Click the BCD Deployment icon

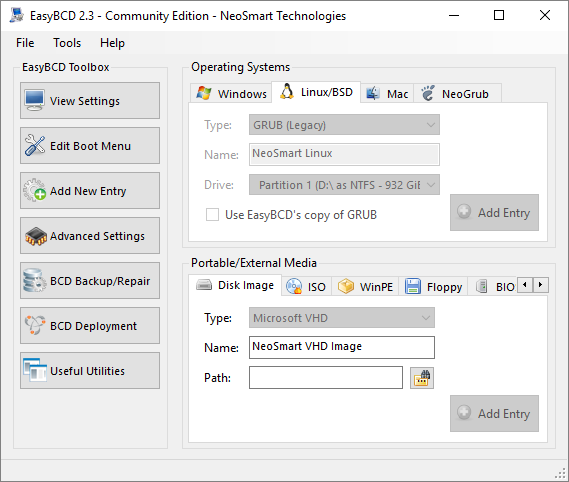[x=35, y=325]
